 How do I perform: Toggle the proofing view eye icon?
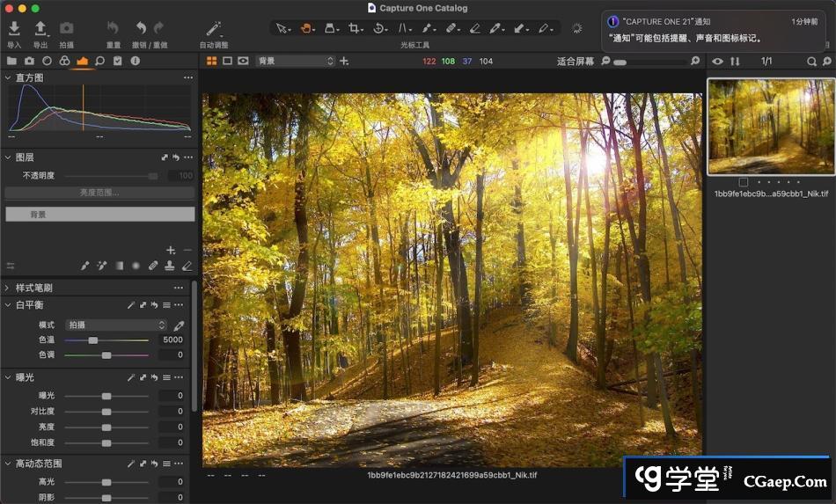[243, 61]
